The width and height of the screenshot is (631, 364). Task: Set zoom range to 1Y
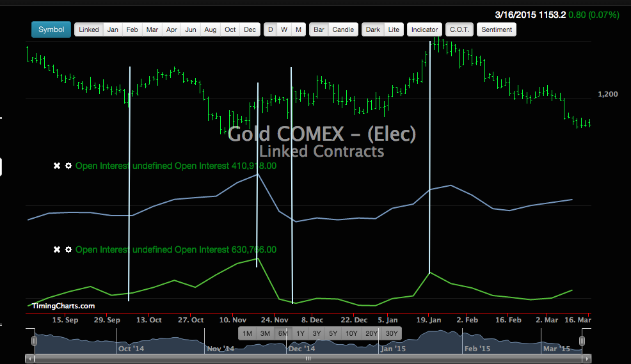(300, 333)
